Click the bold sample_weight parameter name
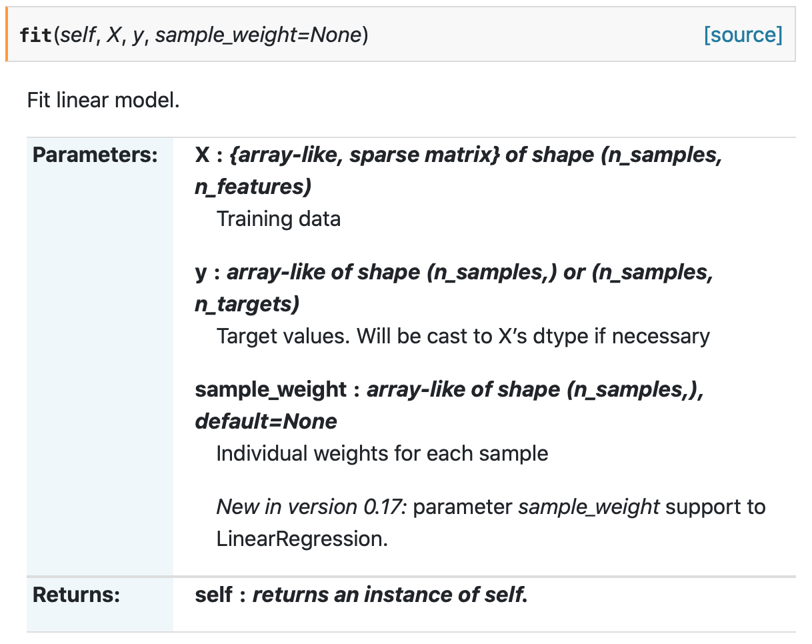The image size is (812, 644). click(271, 389)
